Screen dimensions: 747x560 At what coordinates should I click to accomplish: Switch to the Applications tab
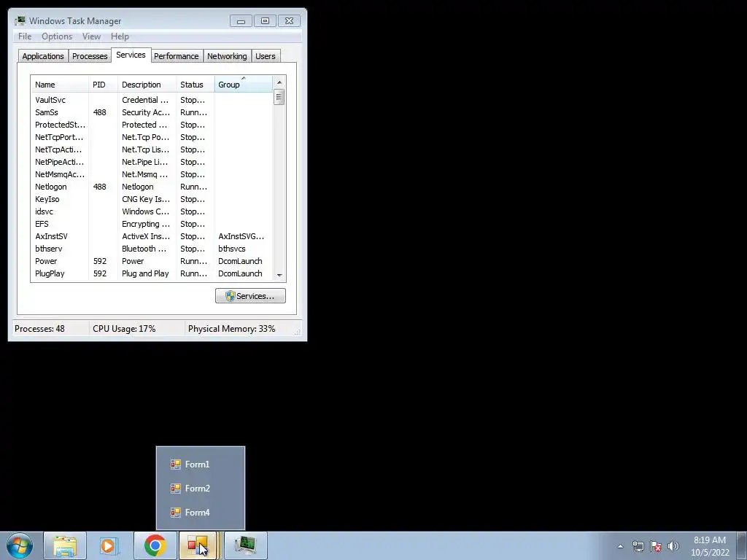pyautogui.click(x=43, y=56)
